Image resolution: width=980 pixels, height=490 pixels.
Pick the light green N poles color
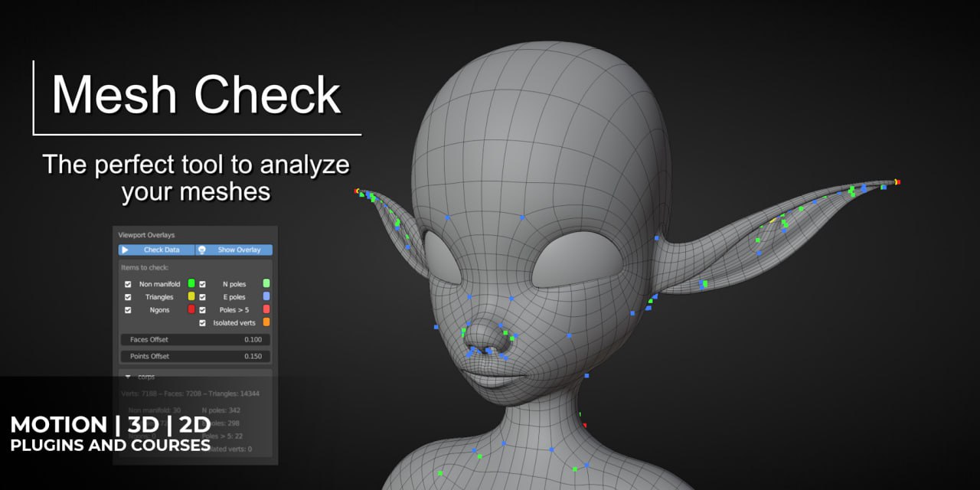[x=266, y=283]
